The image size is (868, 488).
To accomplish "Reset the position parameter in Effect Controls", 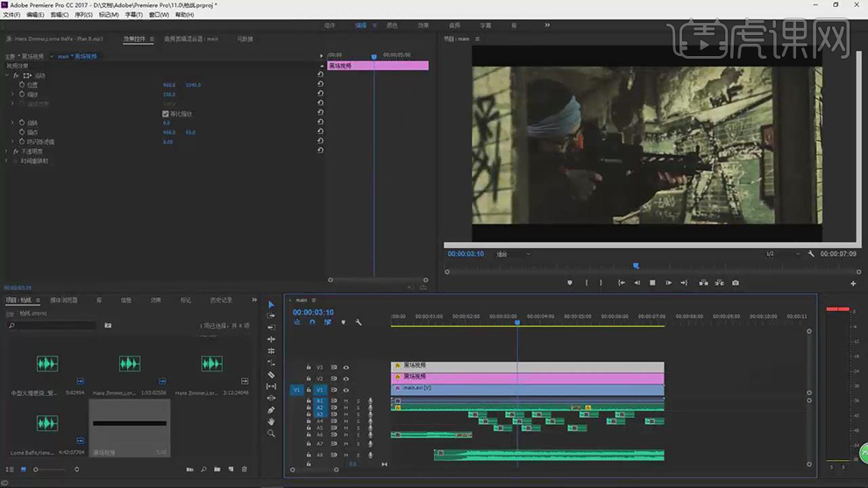I will [321, 85].
